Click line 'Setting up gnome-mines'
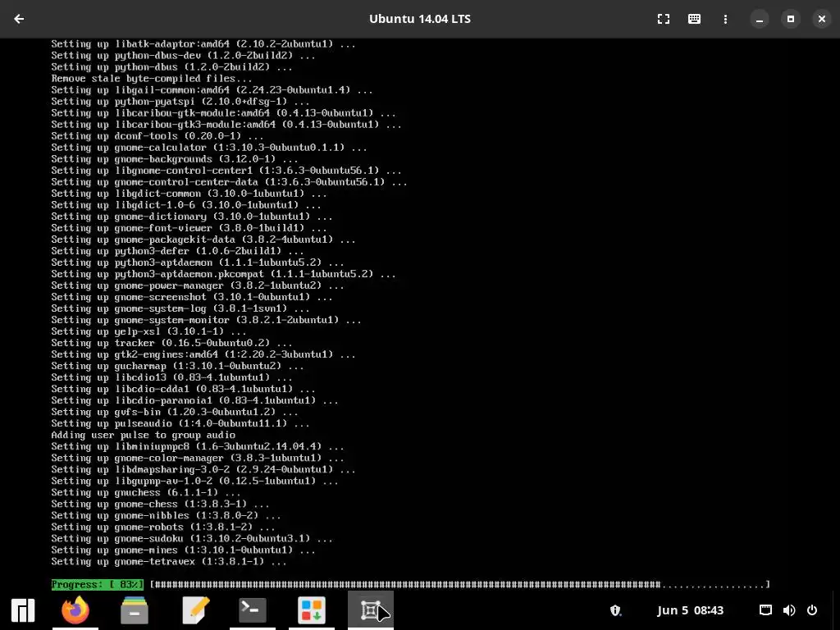Image resolution: width=840 pixels, height=630 pixels. point(183,550)
